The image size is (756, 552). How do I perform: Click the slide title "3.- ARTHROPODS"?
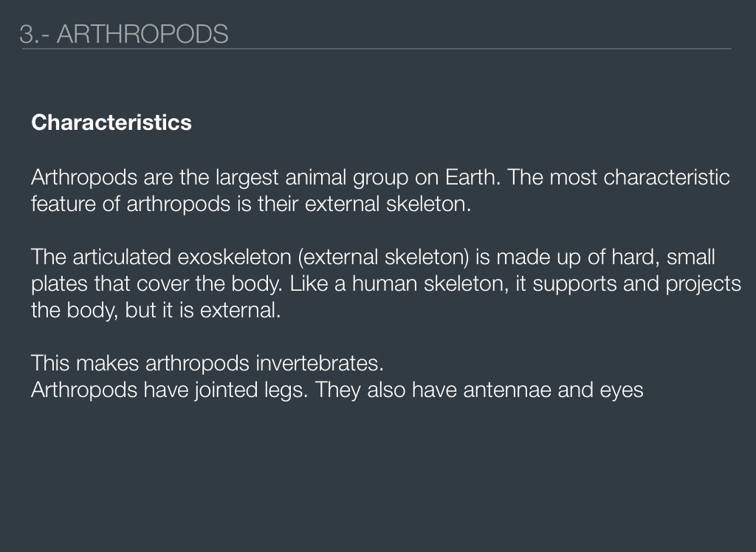pyautogui.click(x=124, y=34)
